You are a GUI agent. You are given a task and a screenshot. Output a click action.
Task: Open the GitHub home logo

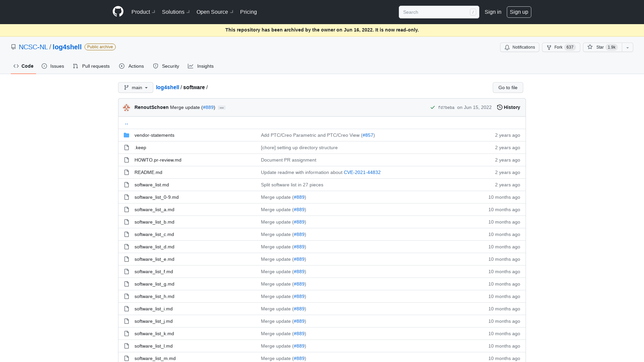[118, 12]
